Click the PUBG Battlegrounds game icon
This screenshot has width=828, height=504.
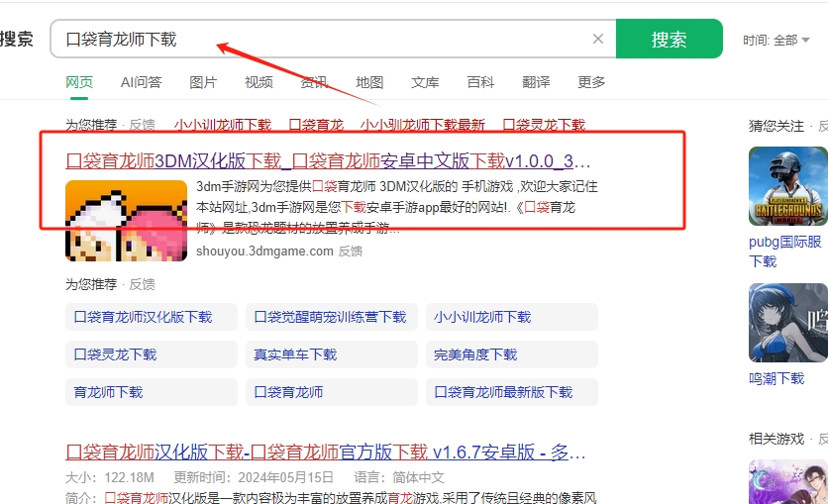pyautogui.click(x=788, y=186)
